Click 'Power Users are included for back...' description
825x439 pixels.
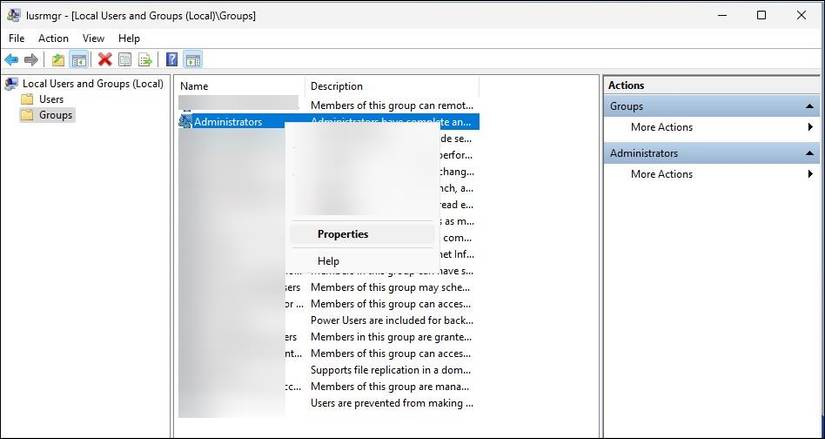click(x=391, y=321)
